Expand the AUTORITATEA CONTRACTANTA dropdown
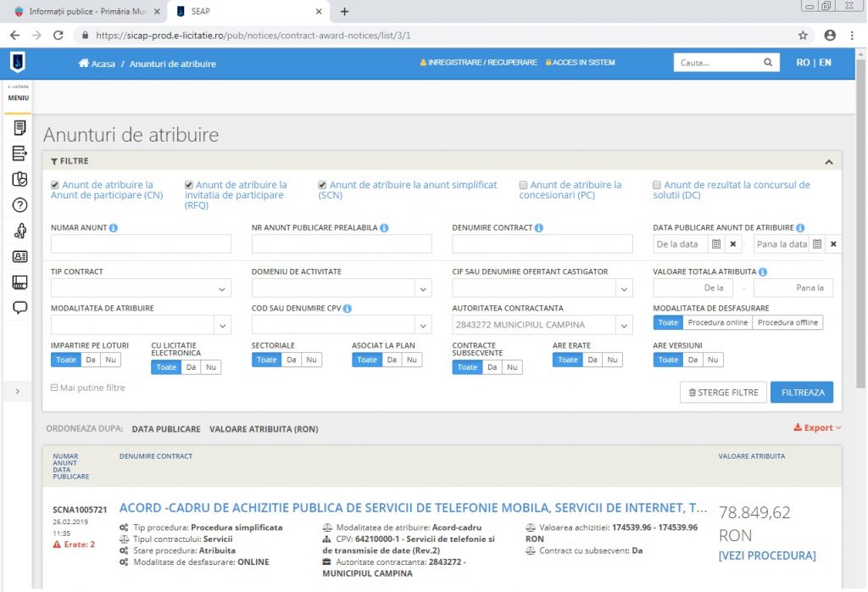This screenshot has width=868, height=592. (x=625, y=326)
